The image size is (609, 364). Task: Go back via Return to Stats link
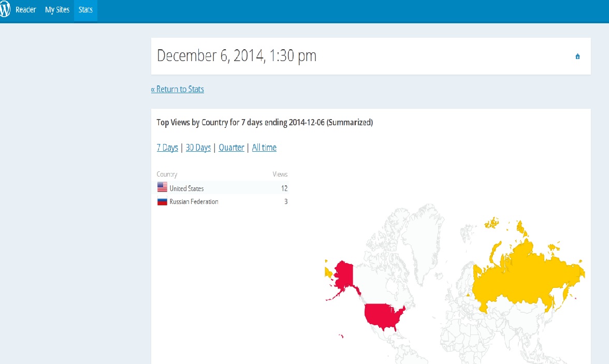[177, 89]
